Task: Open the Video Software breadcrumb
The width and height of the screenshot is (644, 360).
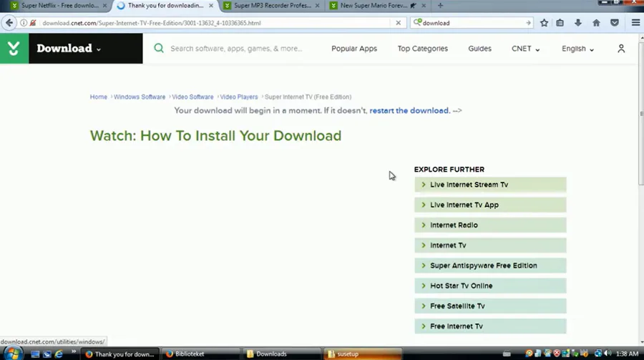Action: pos(192,97)
